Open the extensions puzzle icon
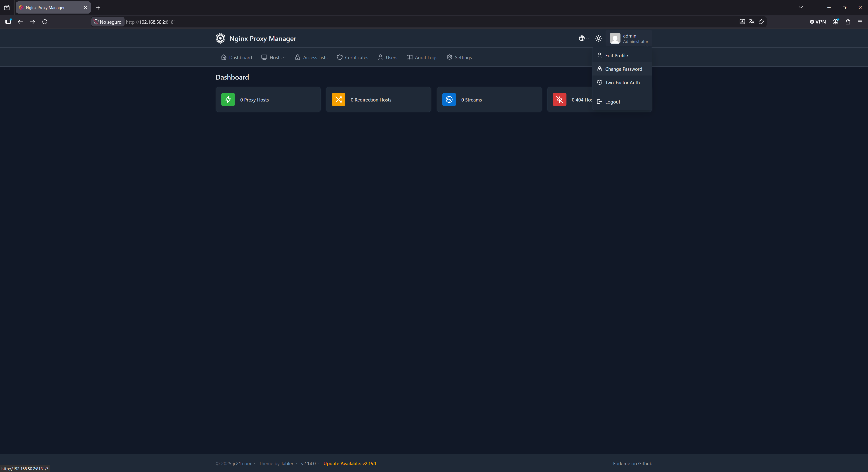The width and height of the screenshot is (868, 472). click(x=848, y=22)
